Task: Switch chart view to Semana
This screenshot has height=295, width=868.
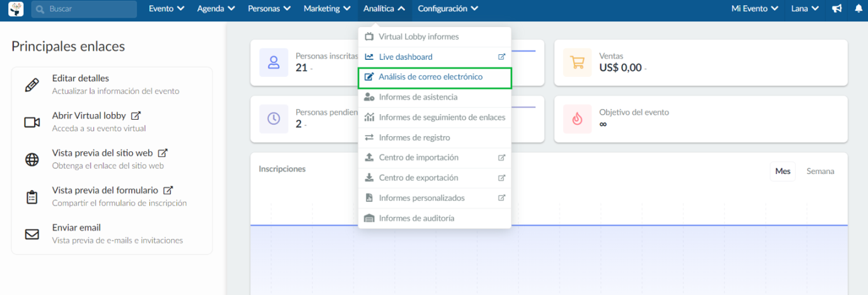Action: (820, 171)
